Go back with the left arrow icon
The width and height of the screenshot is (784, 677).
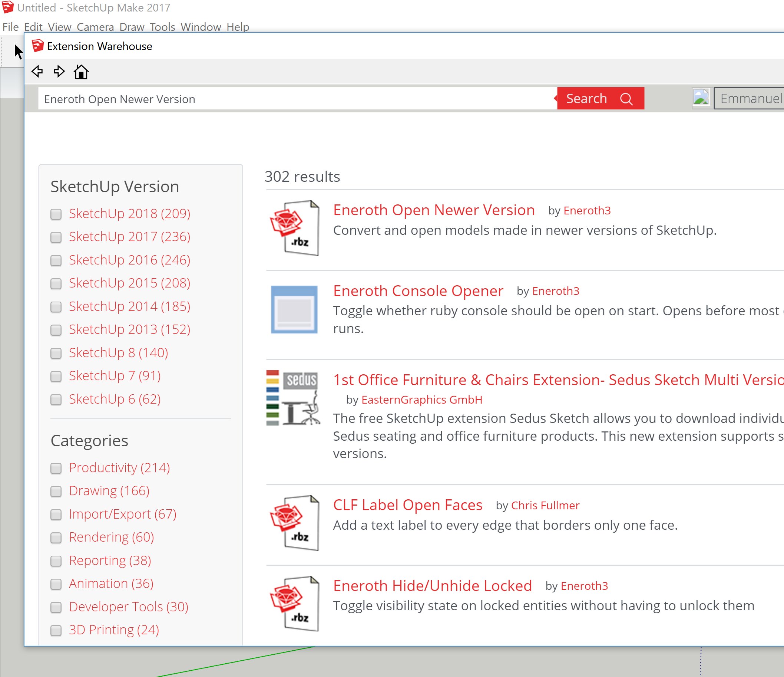tap(37, 71)
